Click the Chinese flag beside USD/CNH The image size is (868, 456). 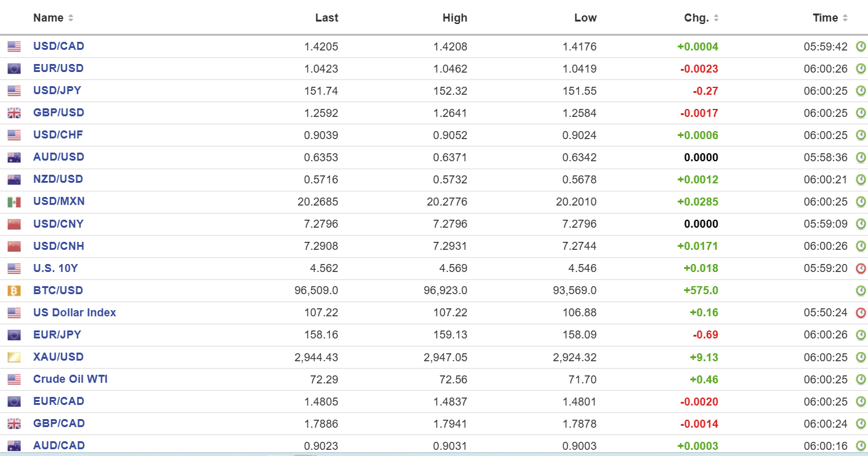pyautogui.click(x=14, y=246)
